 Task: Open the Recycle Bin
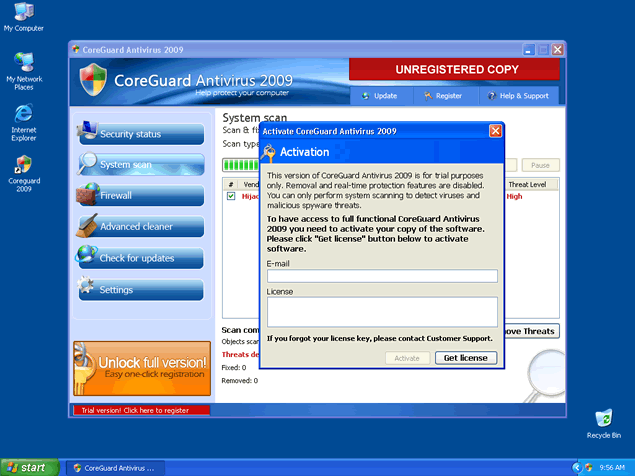click(x=603, y=418)
